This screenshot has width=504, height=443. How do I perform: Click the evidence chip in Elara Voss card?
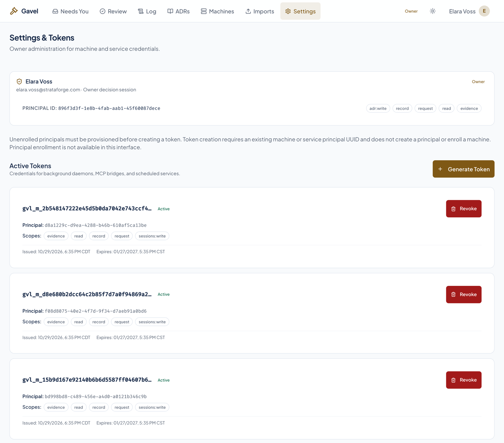(x=469, y=108)
